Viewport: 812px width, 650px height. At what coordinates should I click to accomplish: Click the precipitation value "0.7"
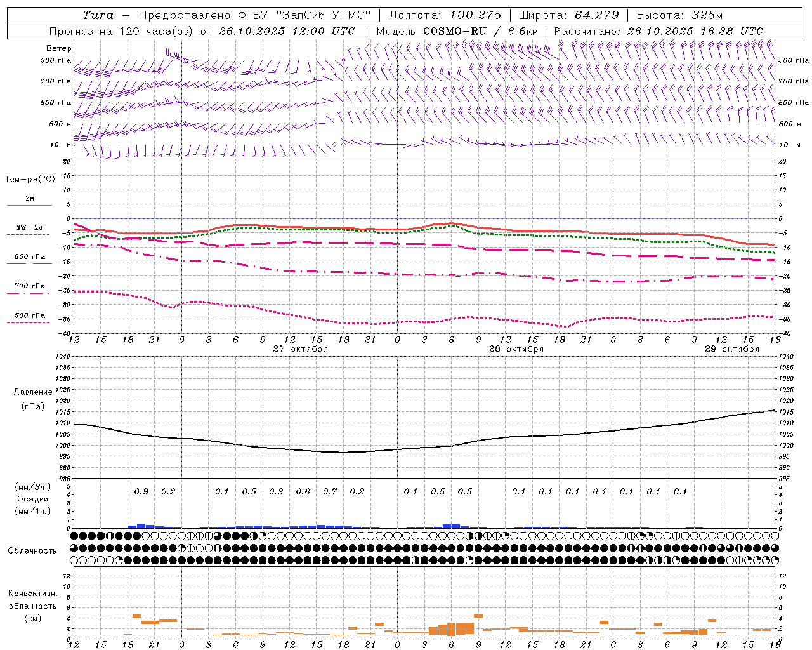coord(330,492)
